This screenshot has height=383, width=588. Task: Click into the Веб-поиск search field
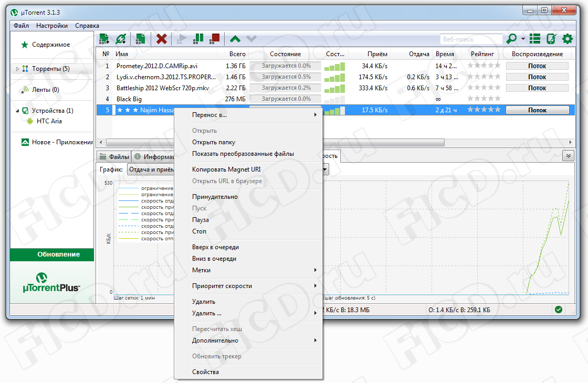471,39
